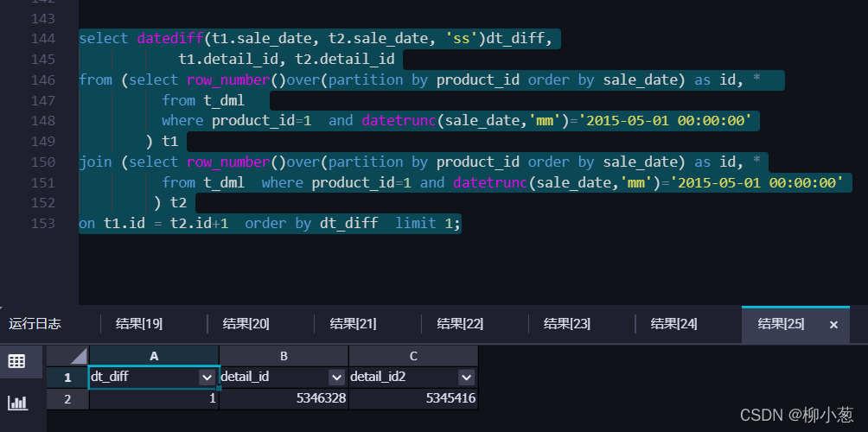Open the 结果[23] tab
Screen dimensions: 868x432
[567, 324]
